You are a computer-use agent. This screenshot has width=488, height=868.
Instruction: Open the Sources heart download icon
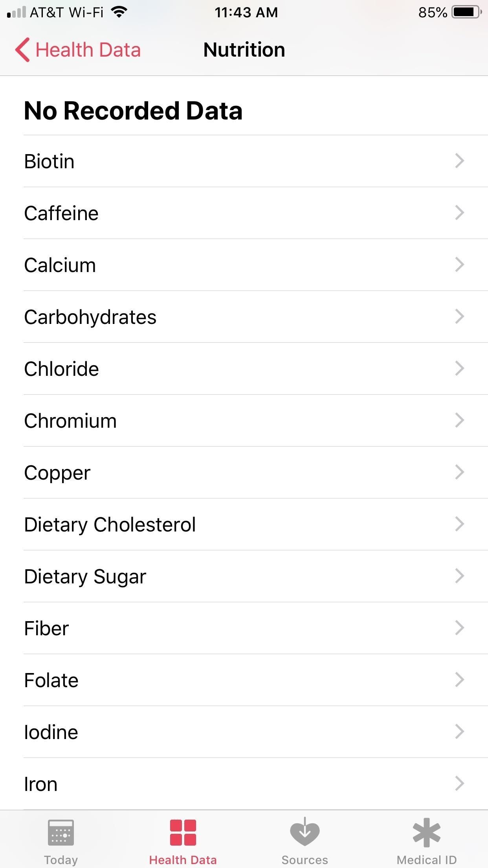(305, 832)
